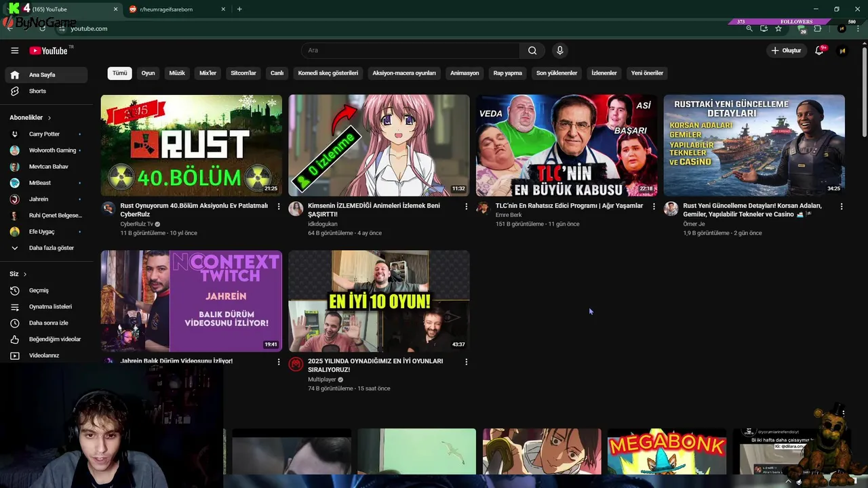Select the İzlenenler filter chip
Viewport: 868px width, 488px height.
click(604, 73)
